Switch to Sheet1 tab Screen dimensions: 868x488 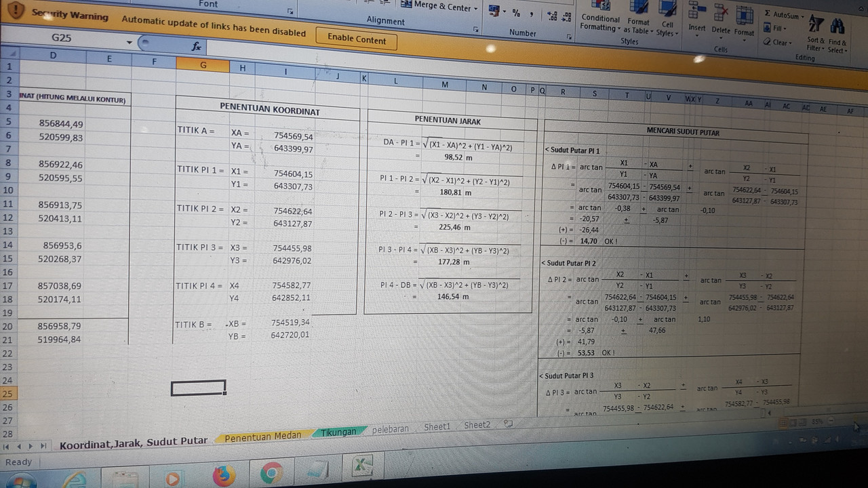click(437, 426)
